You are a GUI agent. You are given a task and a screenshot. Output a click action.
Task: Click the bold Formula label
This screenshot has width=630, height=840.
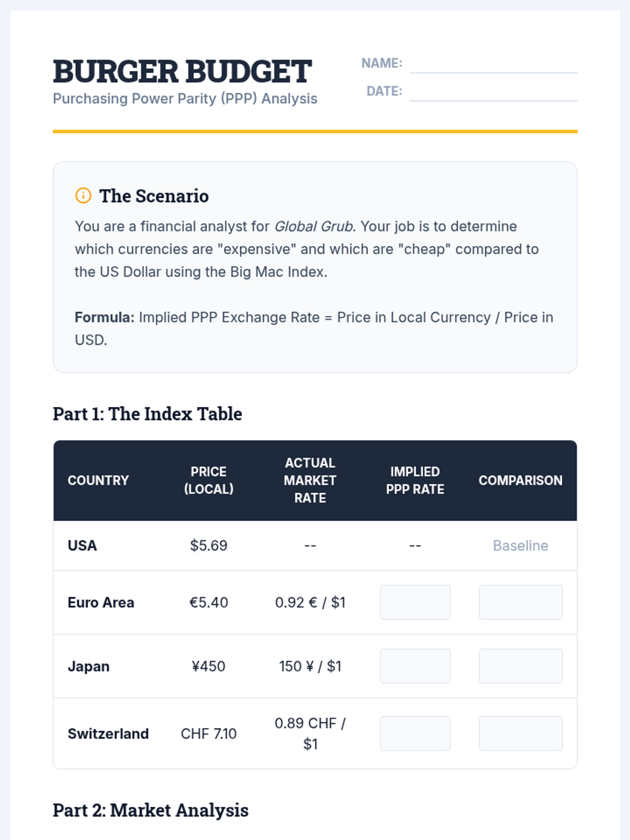pyautogui.click(x=104, y=318)
